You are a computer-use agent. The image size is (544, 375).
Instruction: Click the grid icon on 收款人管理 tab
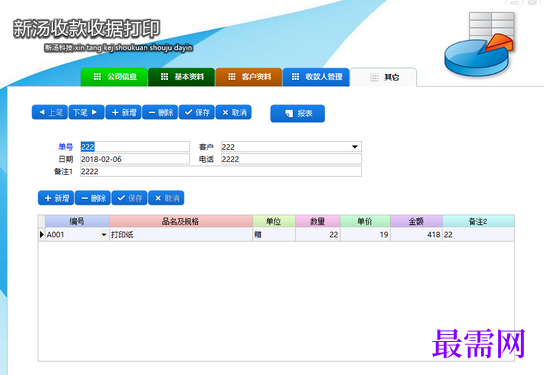295,77
